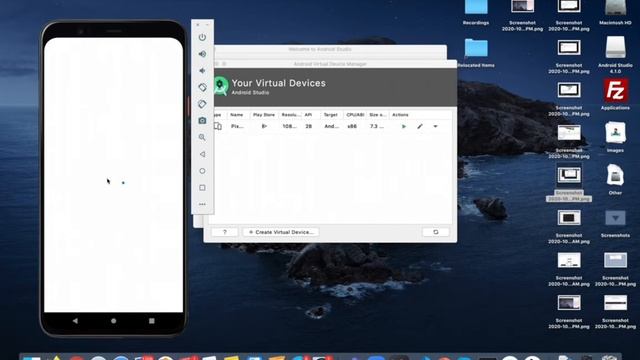Select the resolution cell "108..."

click(x=289, y=127)
